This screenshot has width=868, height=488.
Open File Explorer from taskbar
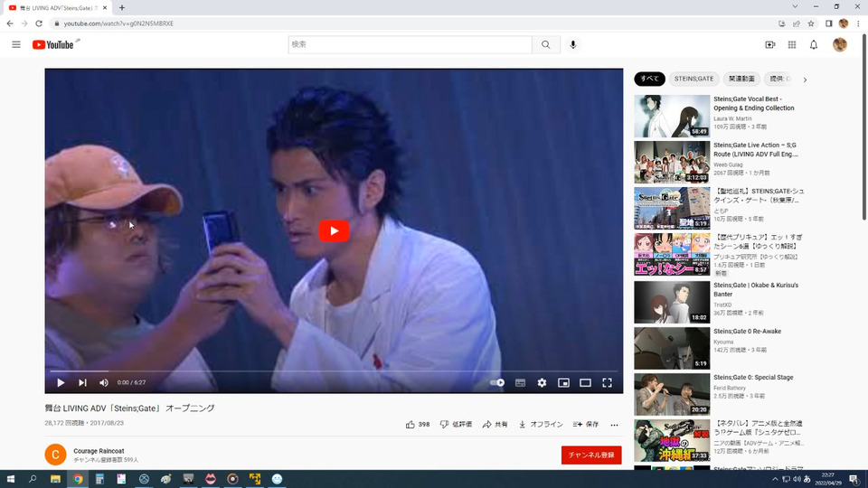[x=55, y=479]
